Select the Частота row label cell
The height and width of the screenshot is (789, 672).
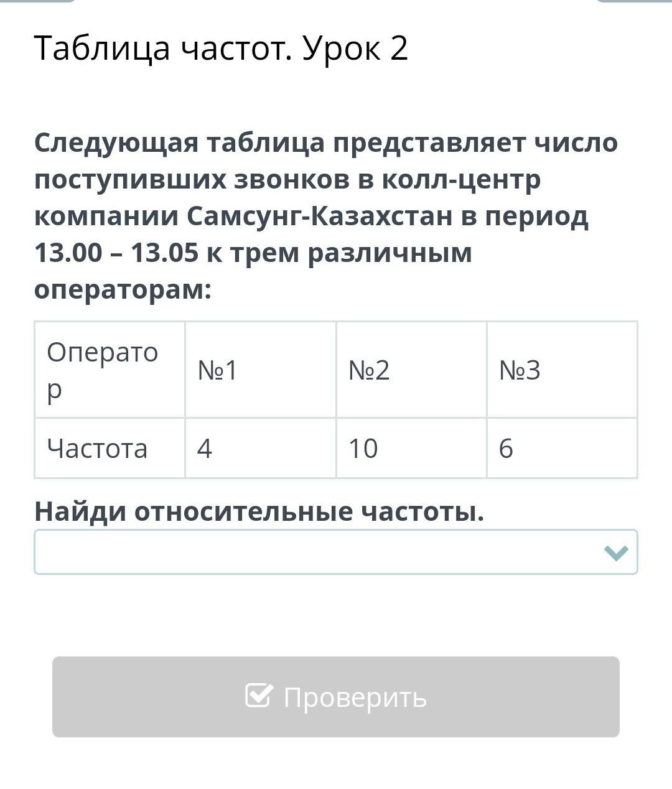pyautogui.click(x=110, y=448)
